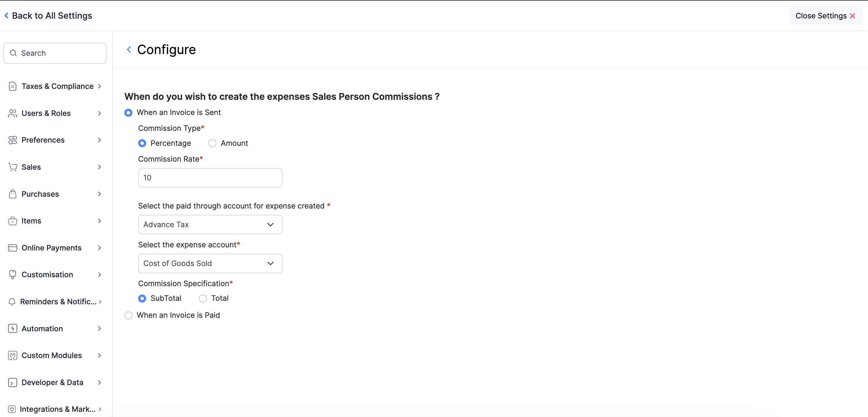Select the Items sidebar icon
This screenshot has height=417, width=868.
coord(12,221)
